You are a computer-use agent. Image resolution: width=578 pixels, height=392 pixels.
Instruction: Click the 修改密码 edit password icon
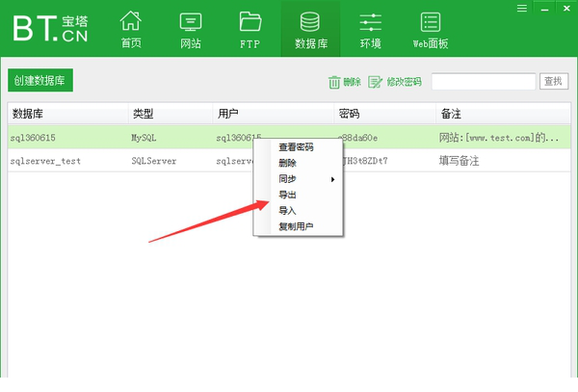point(375,83)
